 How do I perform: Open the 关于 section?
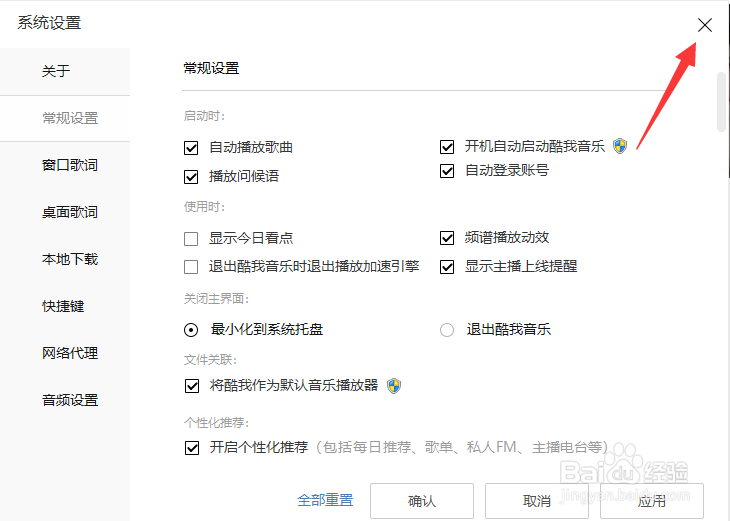point(65,71)
